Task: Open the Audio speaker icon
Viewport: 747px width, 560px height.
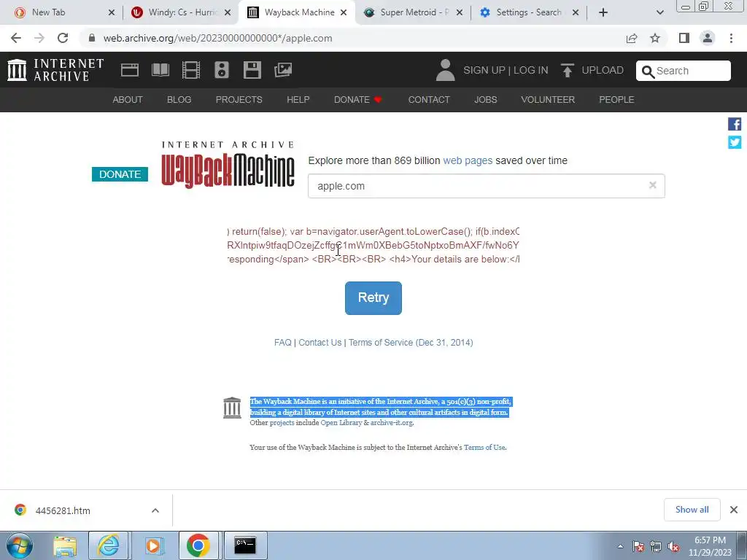Action: coord(222,70)
